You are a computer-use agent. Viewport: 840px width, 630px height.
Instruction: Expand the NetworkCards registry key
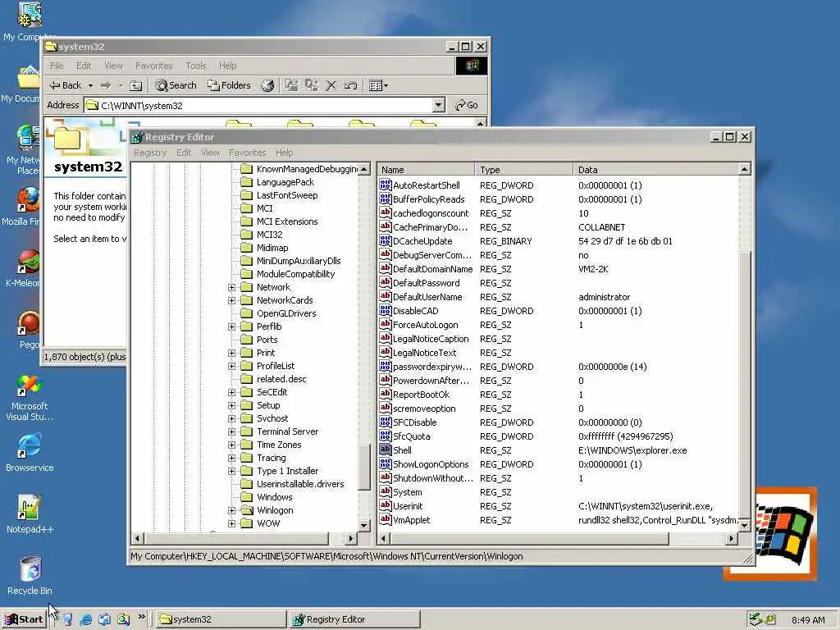click(232, 300)
